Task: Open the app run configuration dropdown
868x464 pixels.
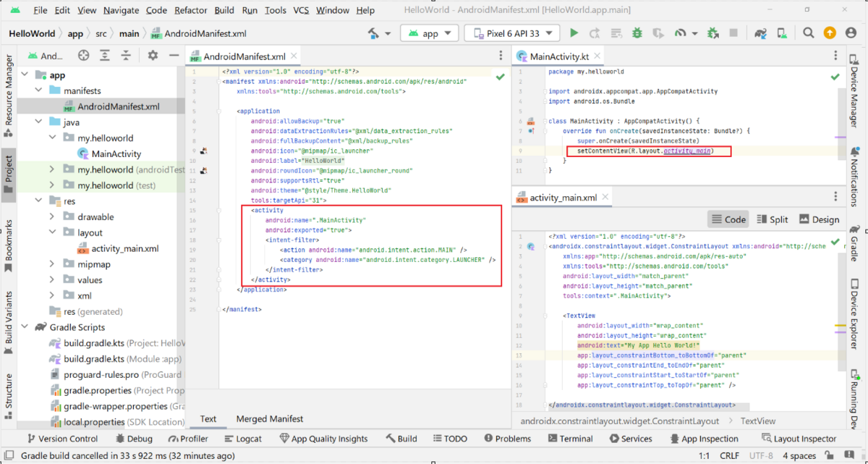Action: [430, 33]
